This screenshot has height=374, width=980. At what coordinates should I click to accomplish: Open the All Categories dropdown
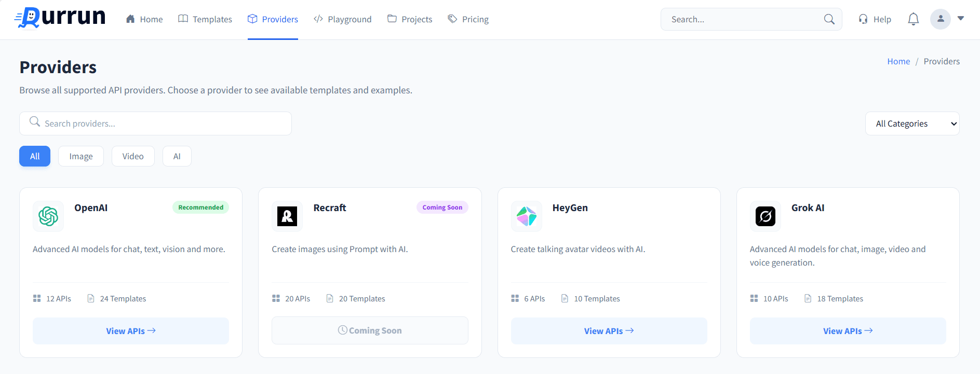coord(912,123)
